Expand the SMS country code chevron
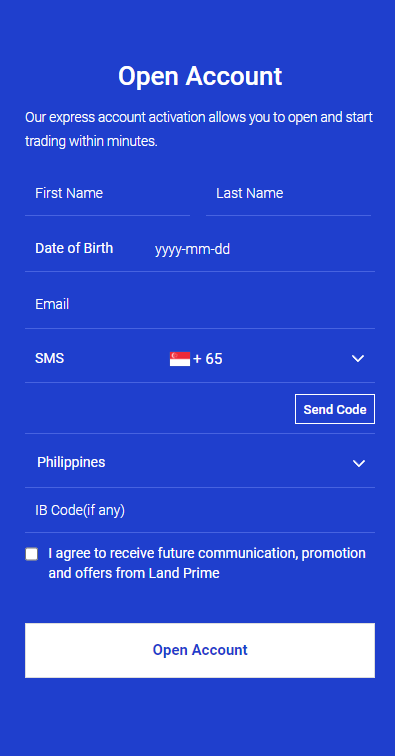 click(358, 359)
